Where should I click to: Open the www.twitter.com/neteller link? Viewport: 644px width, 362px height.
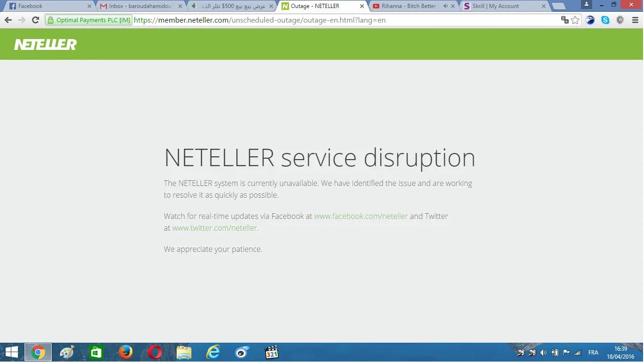coord(214,228)
